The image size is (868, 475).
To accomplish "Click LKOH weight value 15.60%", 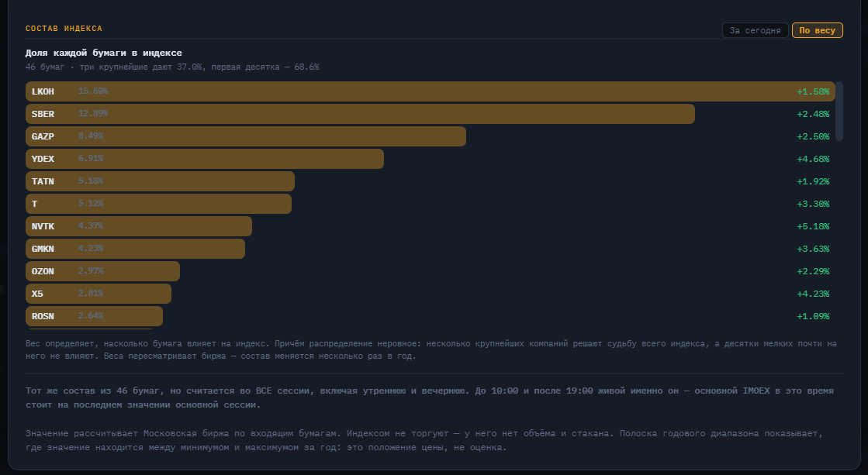I will tap(93, 91).
